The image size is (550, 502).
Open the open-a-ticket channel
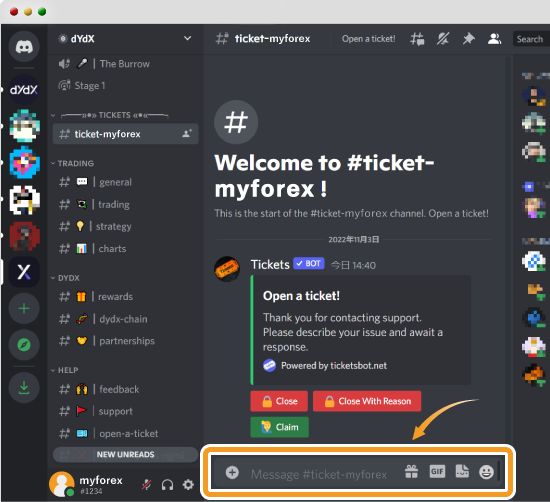point(125,434)
